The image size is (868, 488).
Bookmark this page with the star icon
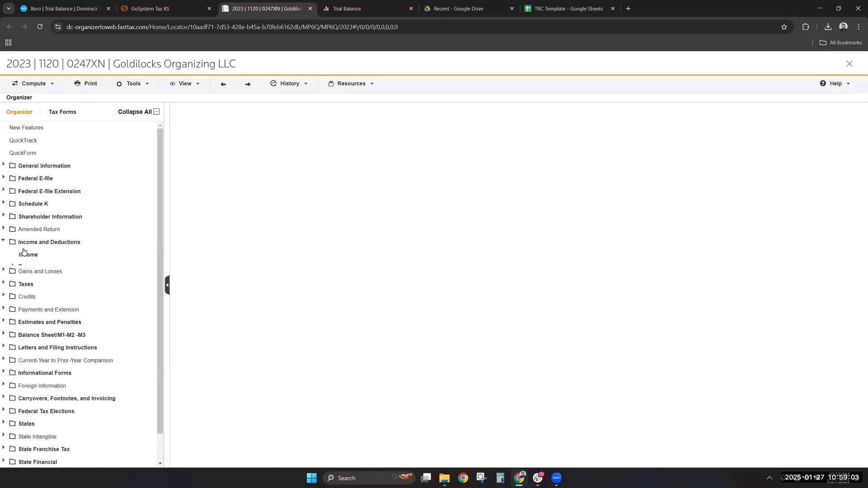pos(784,27)
